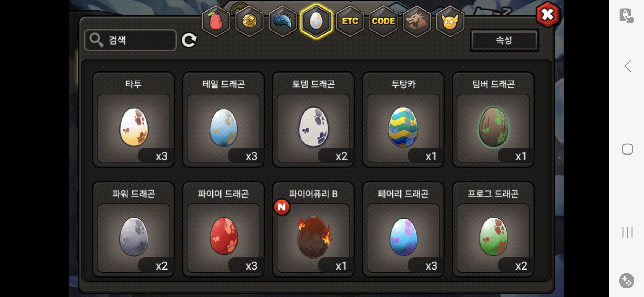Open the blue dragon wing category tab

click(x=283, y=21)
